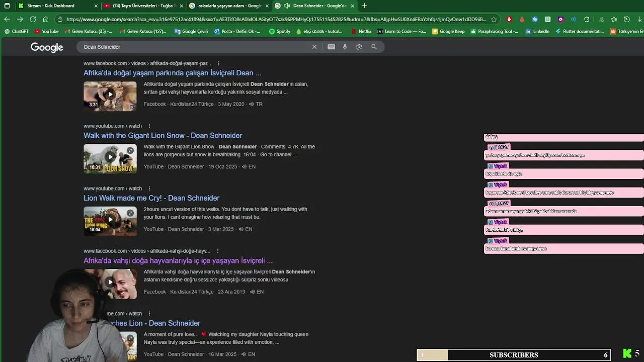The height and width of the screenshot is (362, 644).
Task: Click the magnifier search button
Action: [x=374, y=47]
